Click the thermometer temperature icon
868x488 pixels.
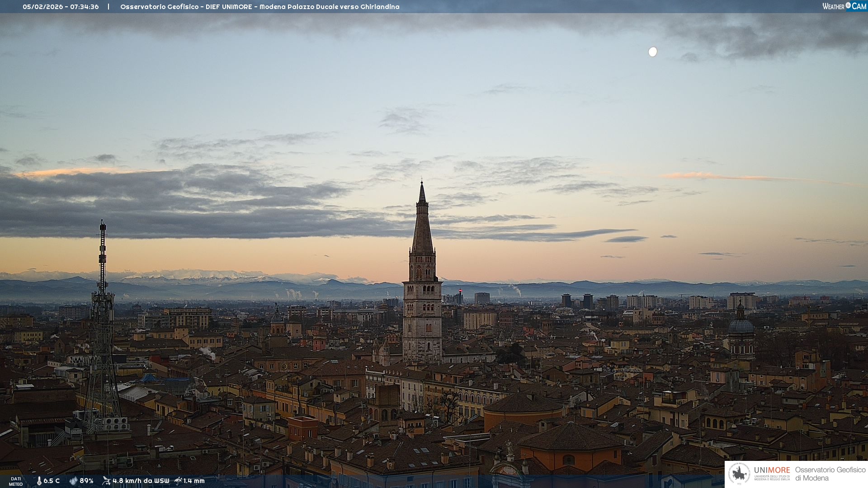(x=39, y=481)
